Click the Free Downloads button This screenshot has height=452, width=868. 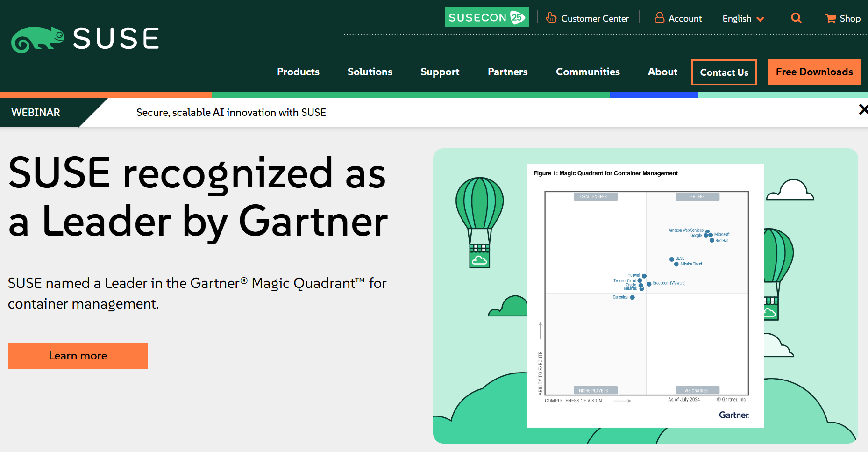[x=814, y=72]
